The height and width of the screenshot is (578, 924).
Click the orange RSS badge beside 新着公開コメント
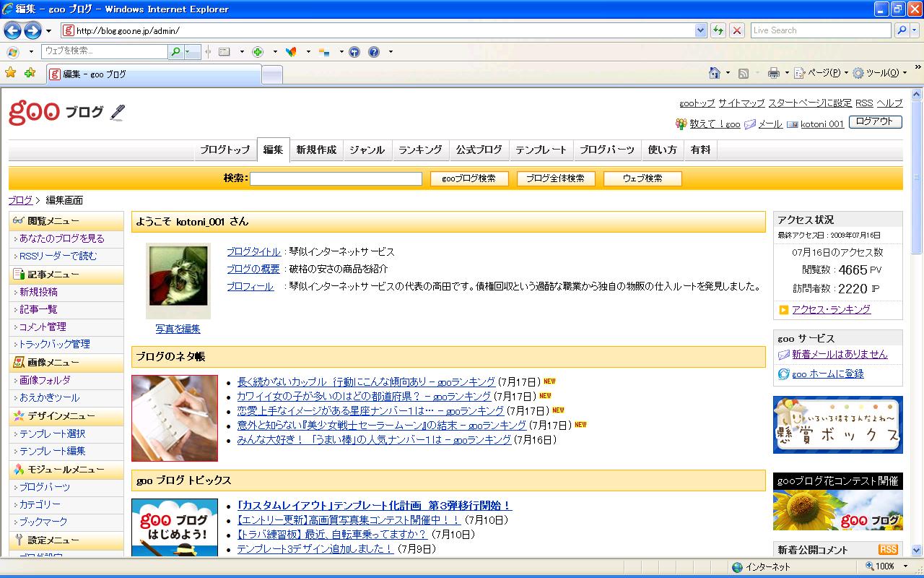pyautogui.click(x=888, y=550)
